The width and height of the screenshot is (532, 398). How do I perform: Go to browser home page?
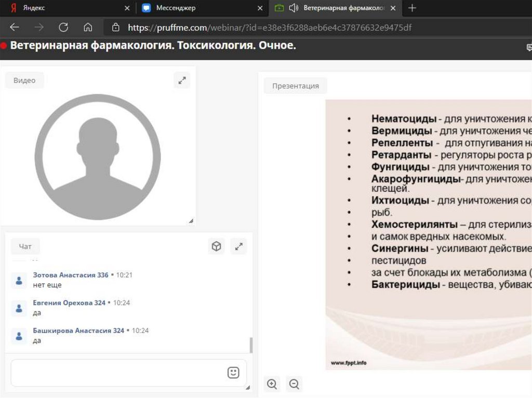[88, 28]
